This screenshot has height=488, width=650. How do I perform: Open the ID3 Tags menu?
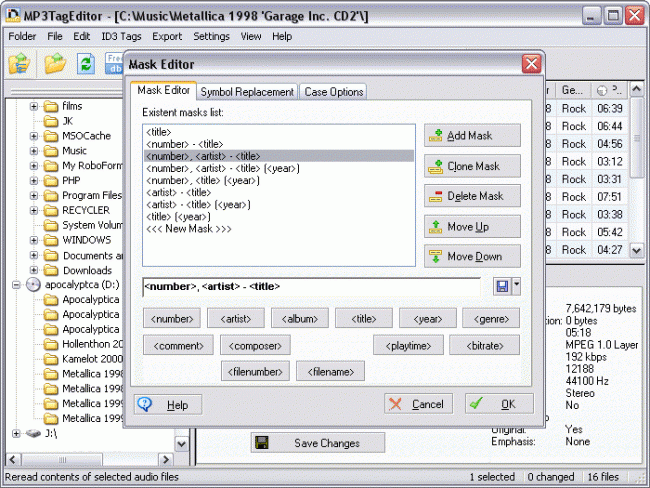tap(121, 36)
